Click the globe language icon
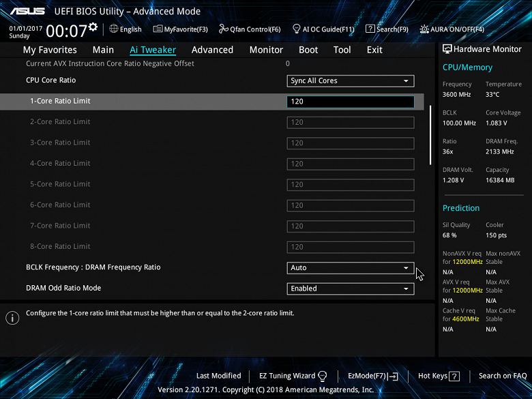The image size is (532, 399). click(x=114, y=29)
